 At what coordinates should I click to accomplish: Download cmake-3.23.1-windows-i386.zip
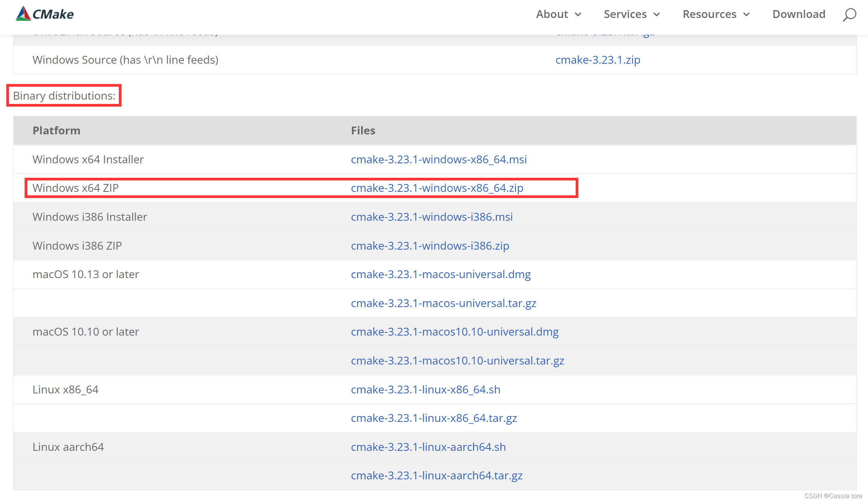click(430, 246)
